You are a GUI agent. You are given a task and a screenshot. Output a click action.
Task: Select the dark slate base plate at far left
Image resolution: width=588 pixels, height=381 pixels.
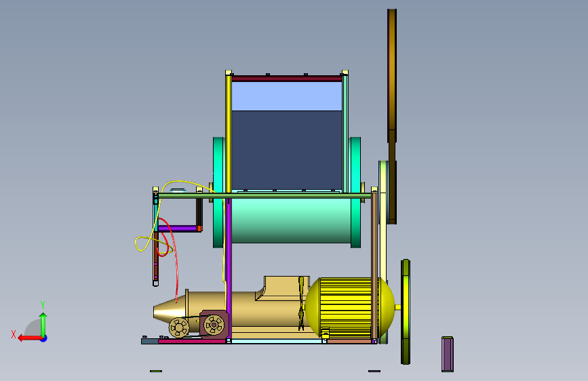pos(150,341)
